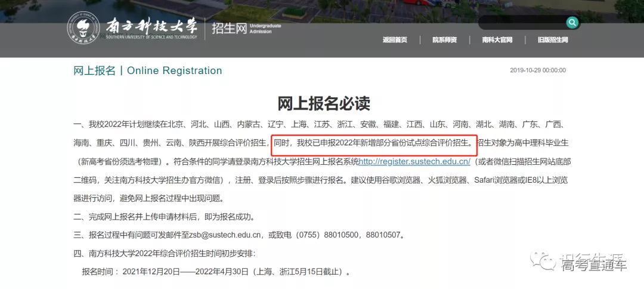The height and width of the screenshot is (289, 644).
Task: Click the 招生网 Undergraduate Admission title
Action: click(246, 29)
